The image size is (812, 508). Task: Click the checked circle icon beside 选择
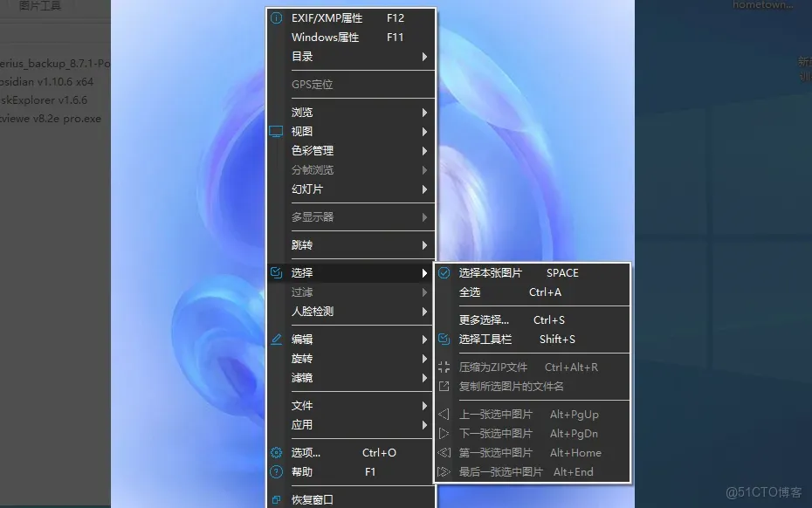click(x=276, y=271)
